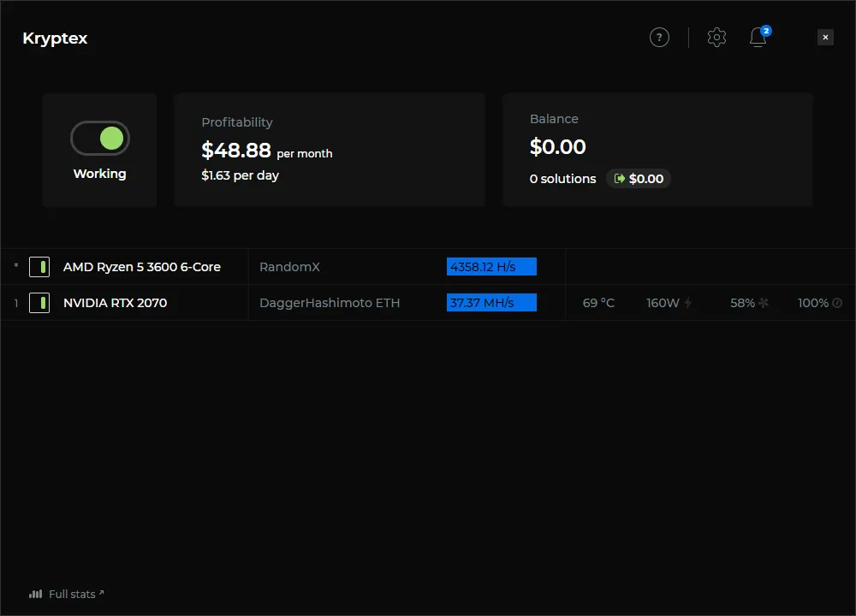The image size is (856, 616).
Task: Click the chip icon next to NVIDIA RTX 2070
Action: (39, 302)
